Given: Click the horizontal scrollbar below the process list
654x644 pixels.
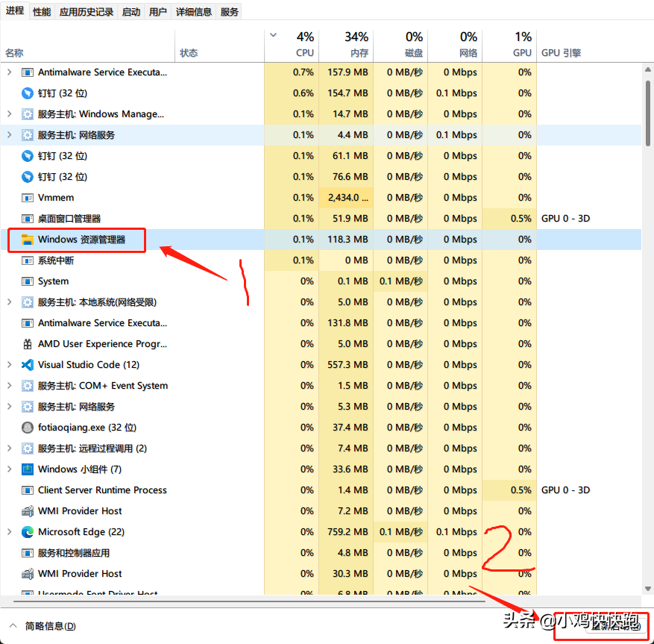Looking at the screenshot, I should (249, 601).
